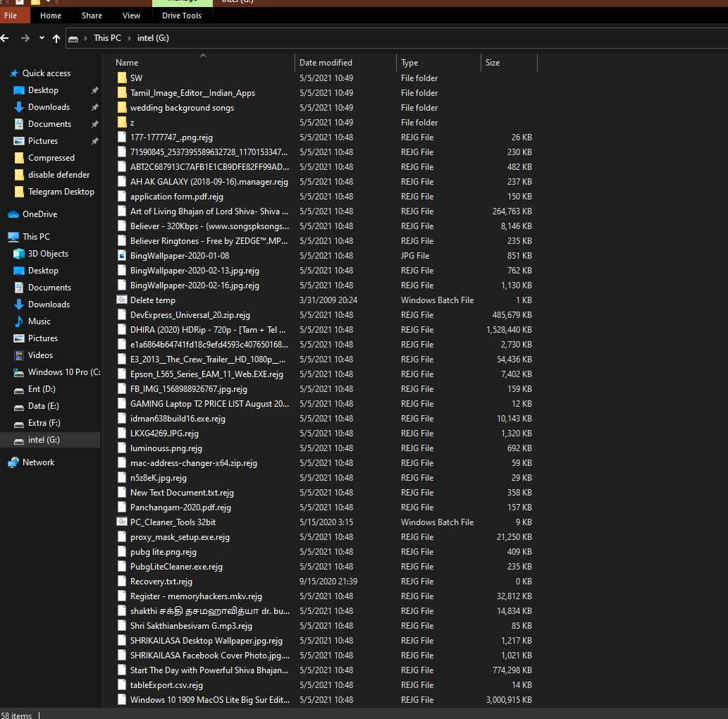Viewport: 728px width, 719px height.
Task: Select the SW folder icon
Action: (x=122, y=78)
